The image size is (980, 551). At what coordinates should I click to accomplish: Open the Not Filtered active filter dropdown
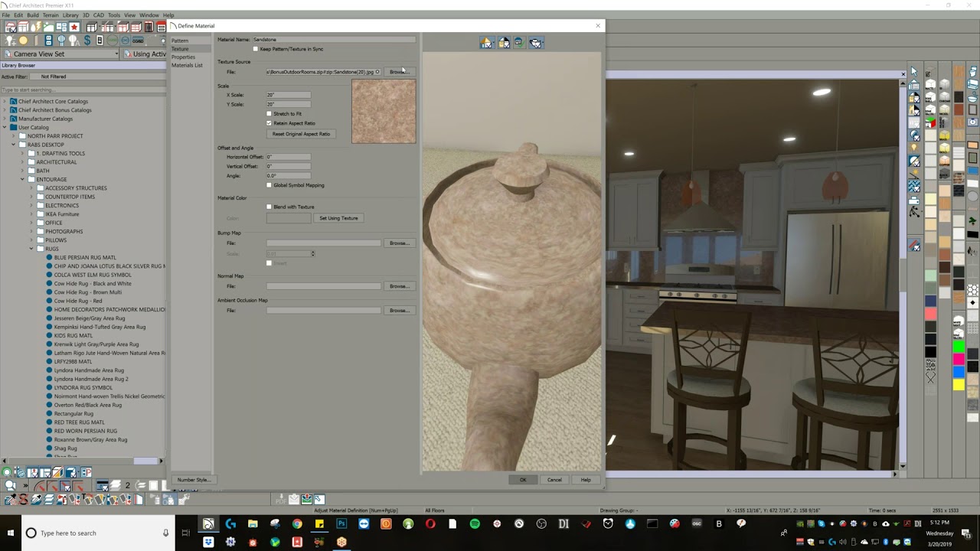(98, 77)
